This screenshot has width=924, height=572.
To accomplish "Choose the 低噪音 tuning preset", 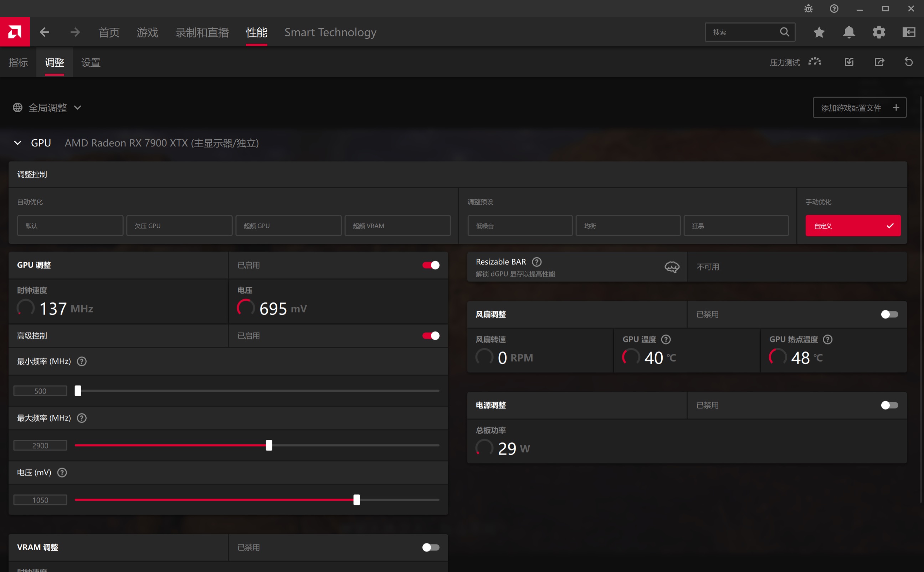I will click(520, 226).
